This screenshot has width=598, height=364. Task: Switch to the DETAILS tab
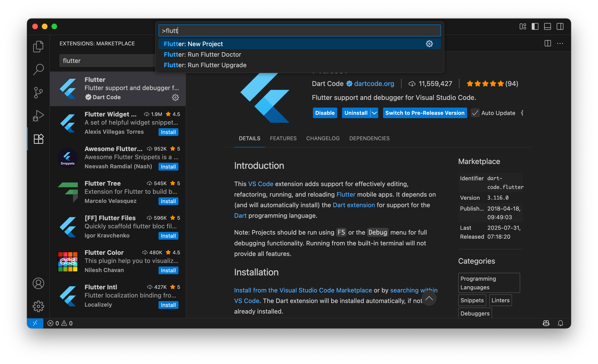click(249, 138)
